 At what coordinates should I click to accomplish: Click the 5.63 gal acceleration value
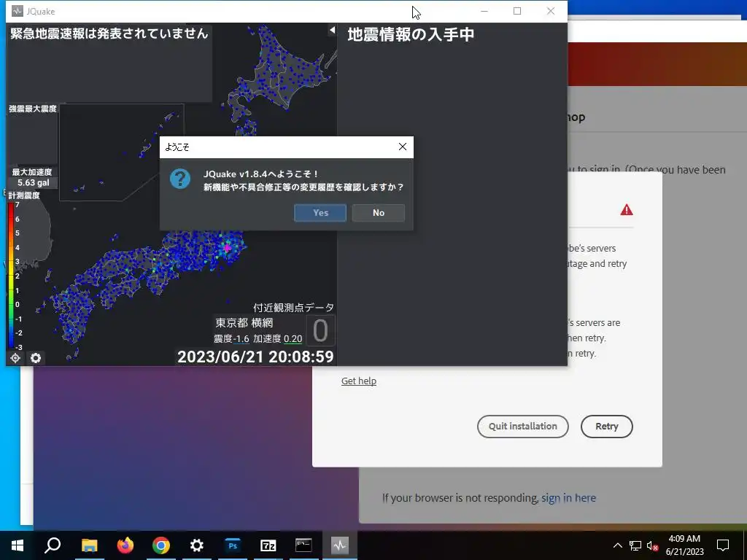coord(34,183)
